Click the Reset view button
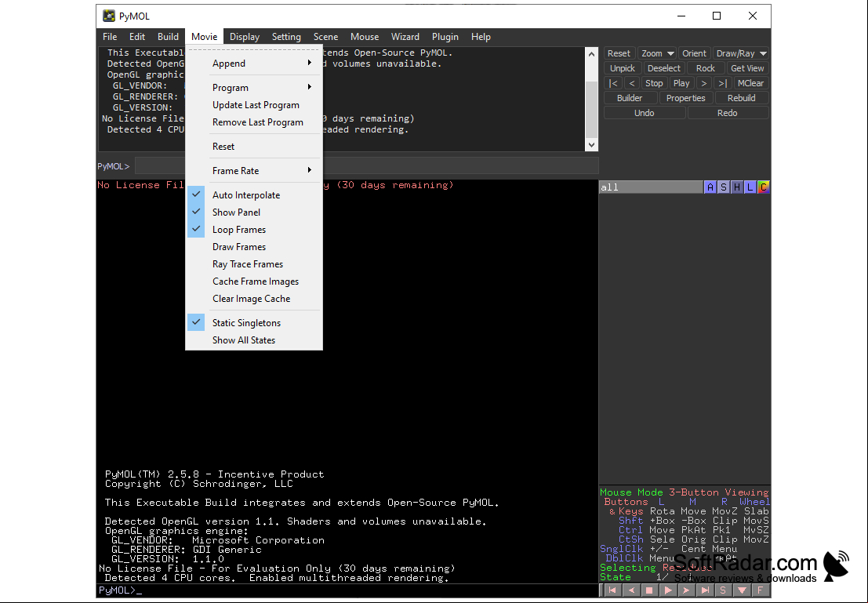This screenshot has width=868, height=603. tap(619, 53)
